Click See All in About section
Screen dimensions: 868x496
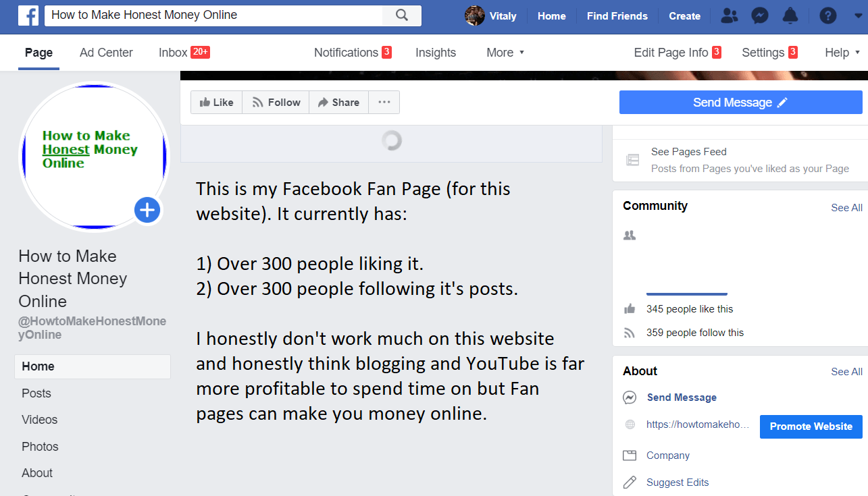click(846, 372)
